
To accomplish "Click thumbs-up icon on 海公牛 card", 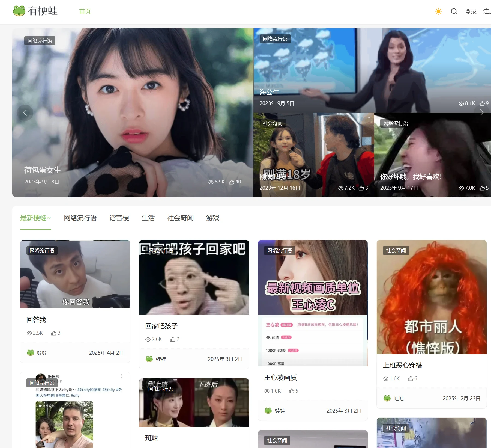I will point(482,103).
